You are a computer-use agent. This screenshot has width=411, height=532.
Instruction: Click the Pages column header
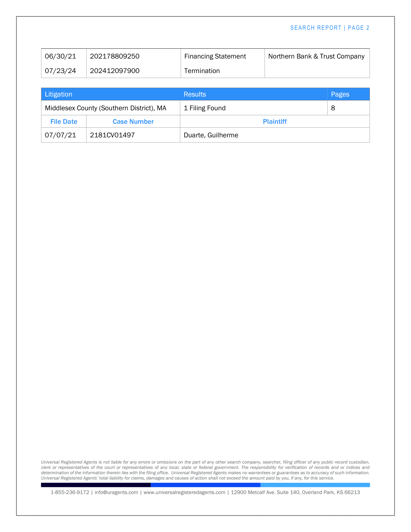[x=340, y=94]
